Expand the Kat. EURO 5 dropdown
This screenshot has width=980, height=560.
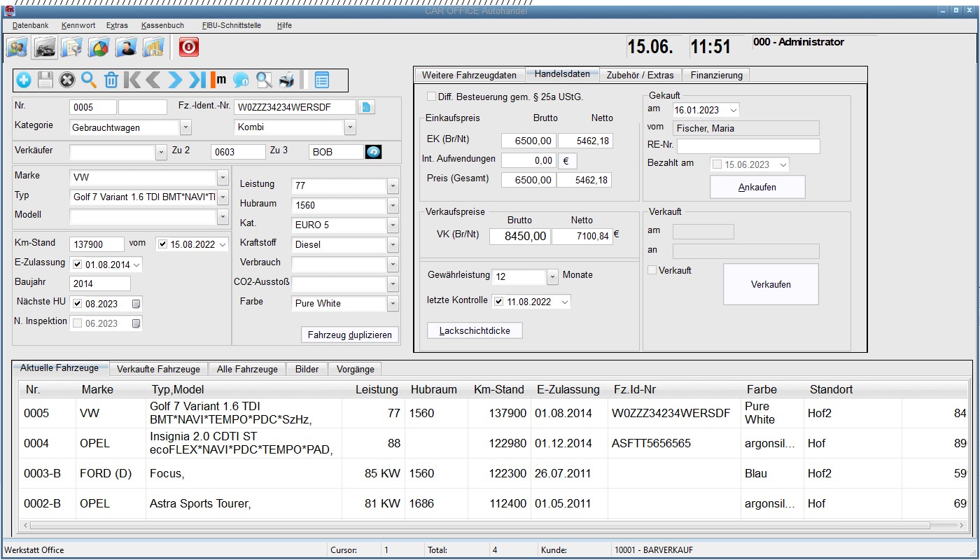(393, 225)
